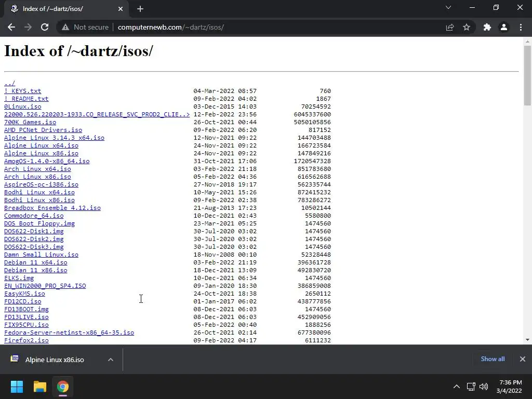The image size is (532, 399).
Task: Download FD12CD.iso
Action: pyautogui.click(x=23, y=302)
